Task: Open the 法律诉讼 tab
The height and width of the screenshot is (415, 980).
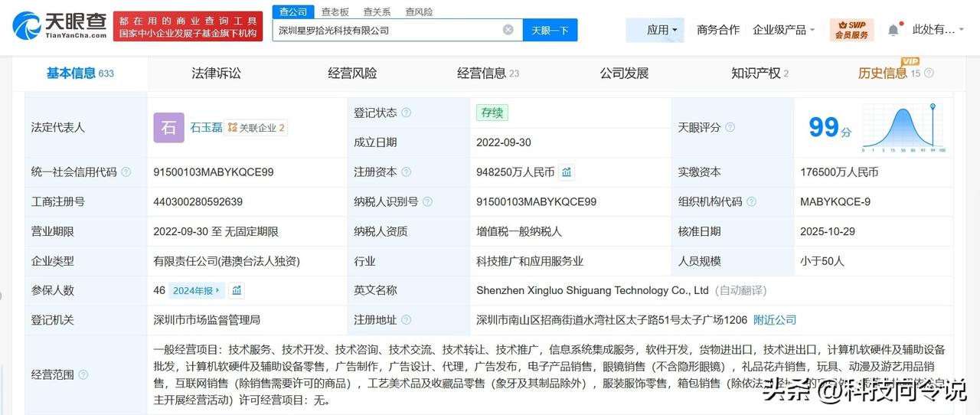Action: (216, 74)
